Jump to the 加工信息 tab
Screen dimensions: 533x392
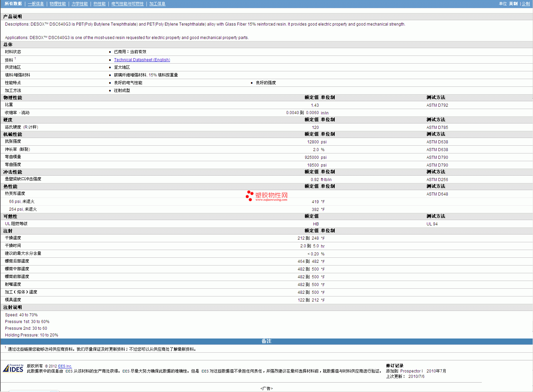pos(157,4)
